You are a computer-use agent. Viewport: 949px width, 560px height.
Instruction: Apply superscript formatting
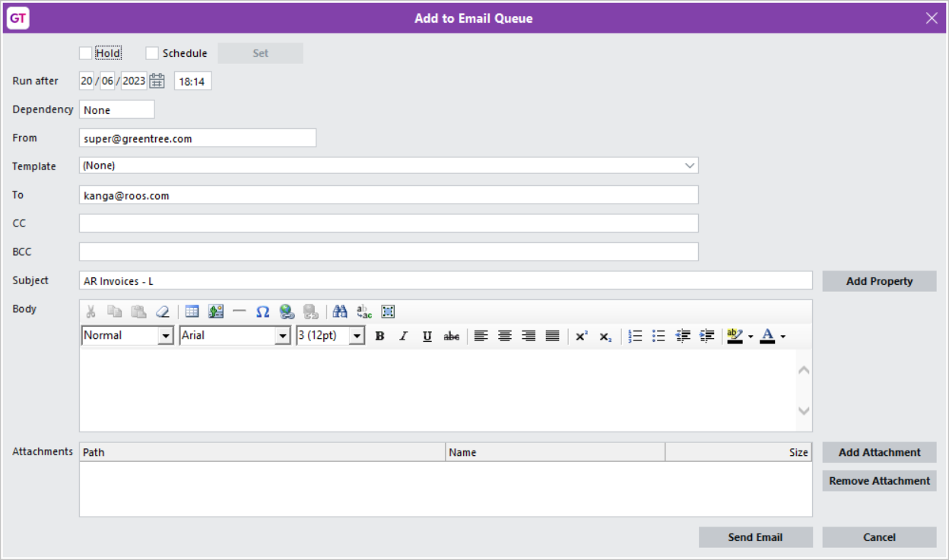tap(582, 336)
